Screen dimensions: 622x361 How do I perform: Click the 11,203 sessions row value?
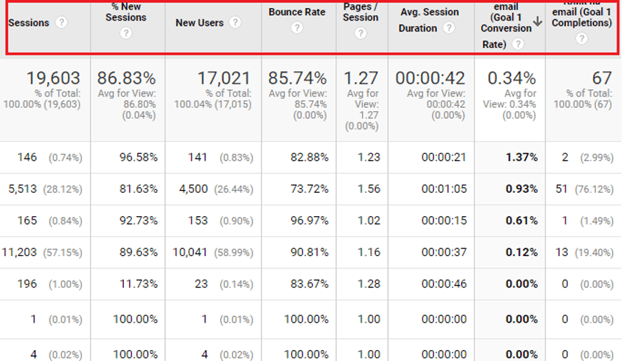pyautogui.click(x=19, y=252)
